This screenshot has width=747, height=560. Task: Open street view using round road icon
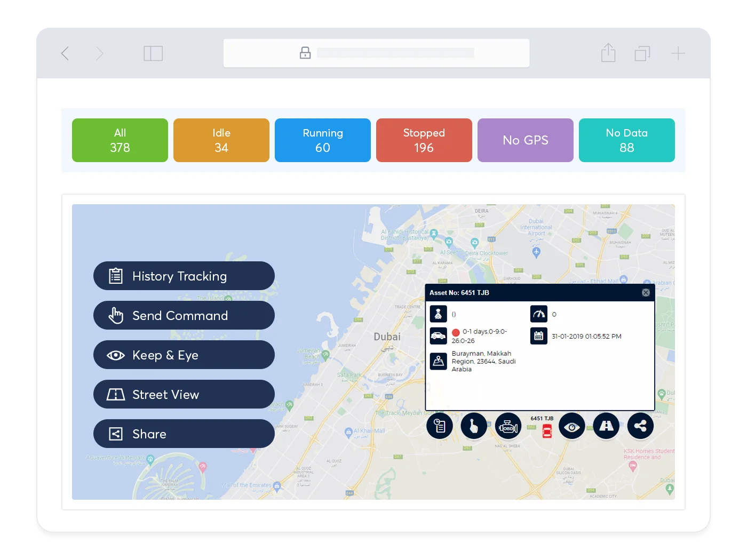[x=606, y=426]
